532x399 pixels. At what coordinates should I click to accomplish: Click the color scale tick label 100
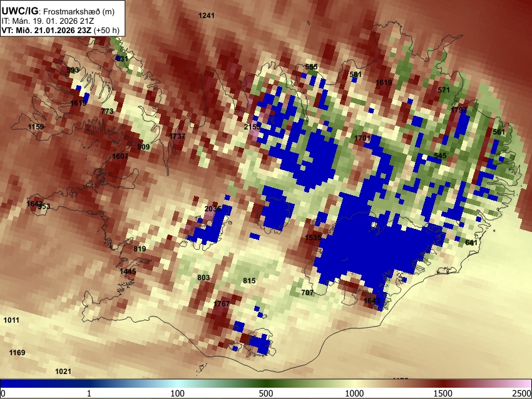click(x=178, y=393)
